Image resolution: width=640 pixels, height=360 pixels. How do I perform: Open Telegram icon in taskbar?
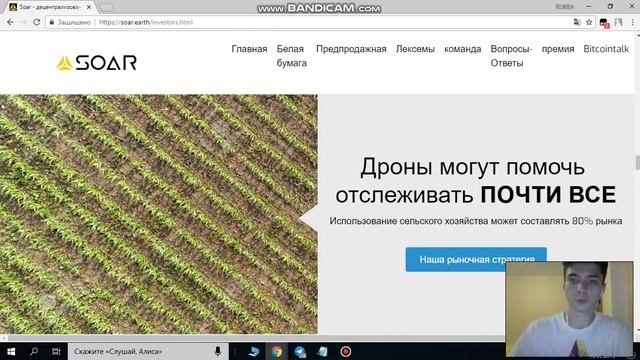click(300, 351)
